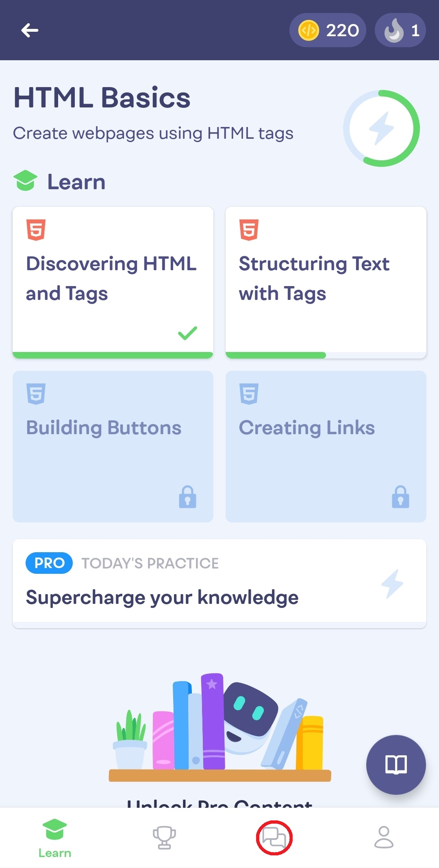
Task: Tap the practice lightning bolt icon
Action: 392,584
